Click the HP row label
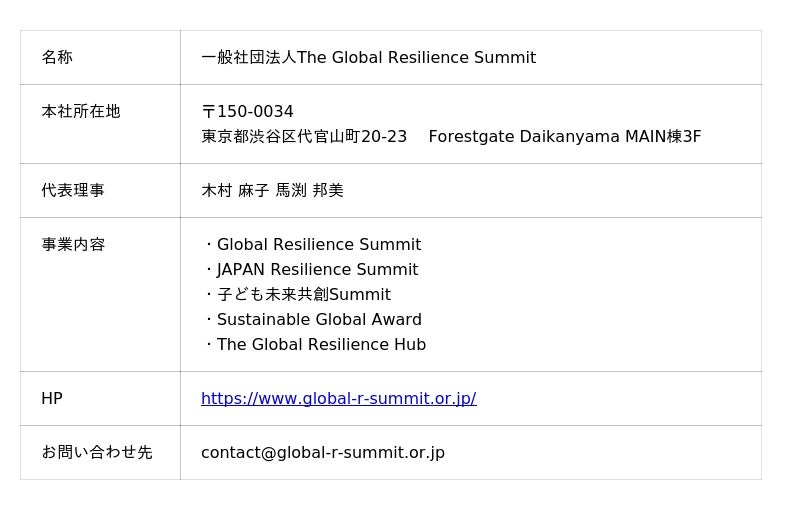 tap(52, 399)
